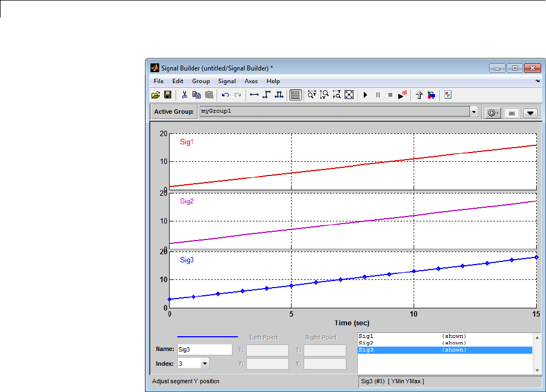This screenshot has width=546, height=392.
Task: Click the Name field containing Sig3
Action: point(205,349)
